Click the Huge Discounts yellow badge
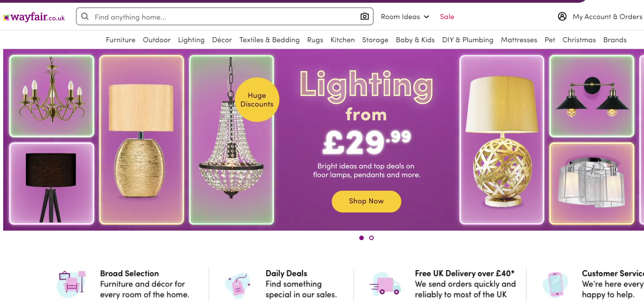This screenshot has width=644, height=301. coord(257,100)
